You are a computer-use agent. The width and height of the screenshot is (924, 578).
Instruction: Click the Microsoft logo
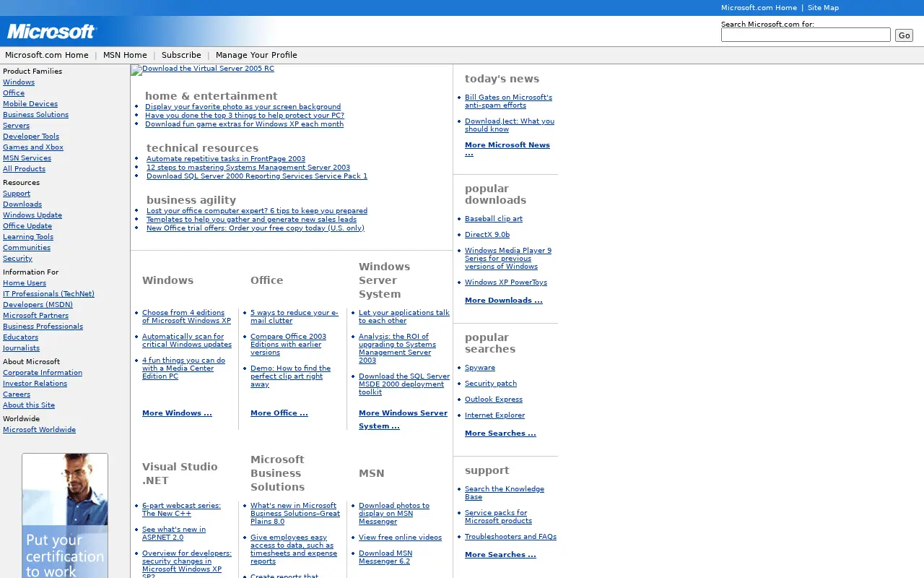point(51,32)
